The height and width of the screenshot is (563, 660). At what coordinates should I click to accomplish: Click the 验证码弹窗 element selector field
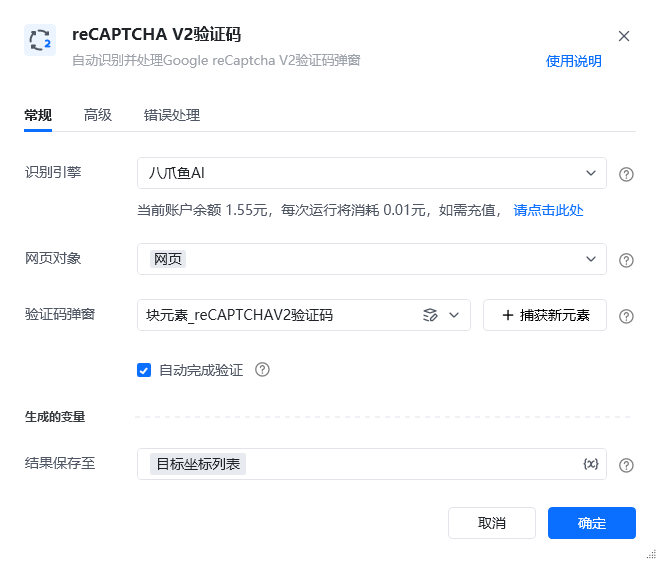(x=303, y=315)
